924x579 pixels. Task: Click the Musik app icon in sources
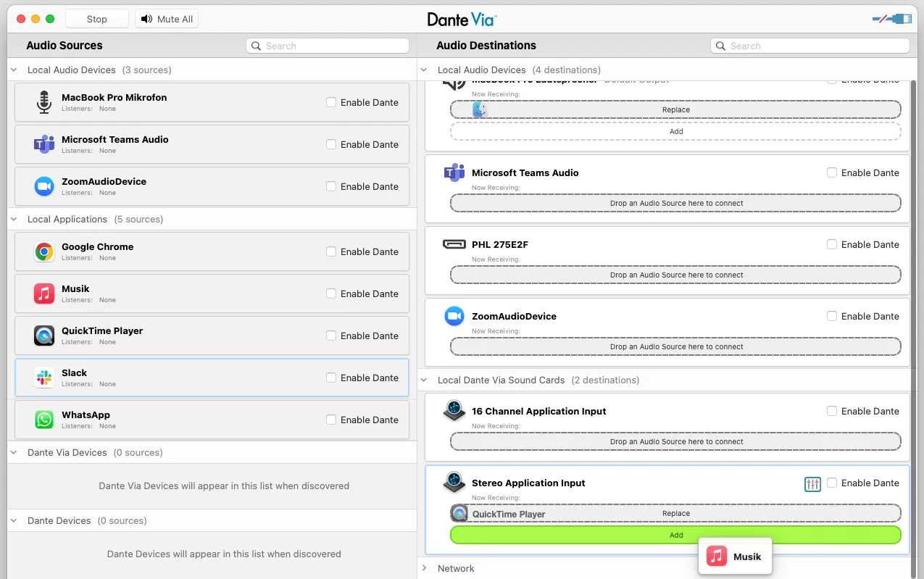point(44,293)
